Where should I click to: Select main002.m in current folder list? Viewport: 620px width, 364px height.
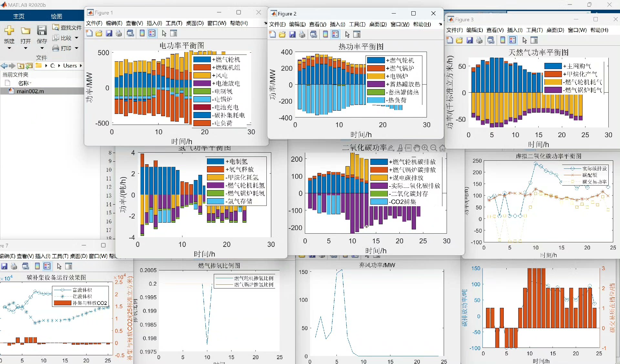pos(30,91)
